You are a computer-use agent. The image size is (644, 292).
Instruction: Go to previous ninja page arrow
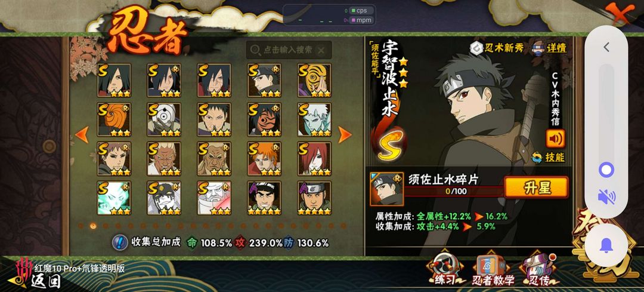click(x=82, y=134)
